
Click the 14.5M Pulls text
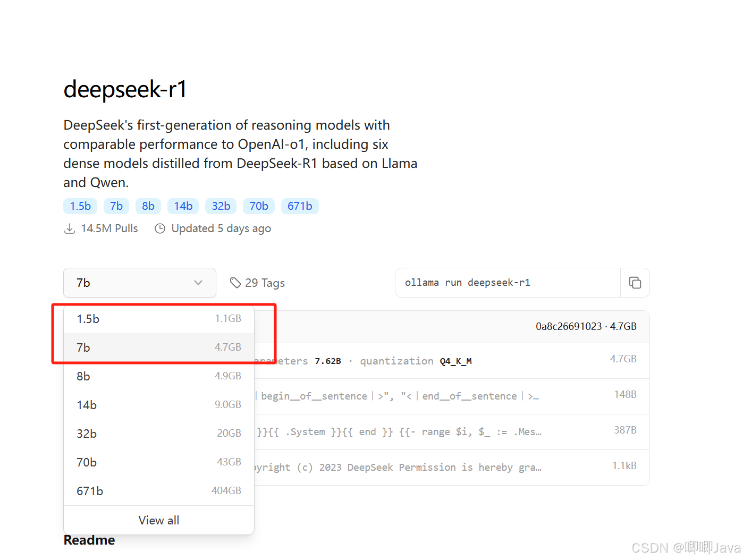coord(109,228)
